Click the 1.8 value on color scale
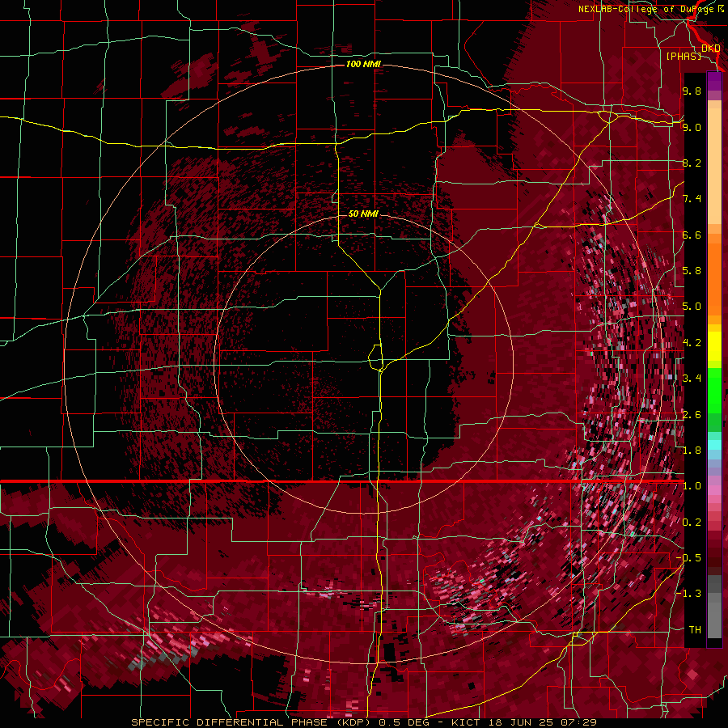This screenshot has height=728, width=728. click(692, 451)
